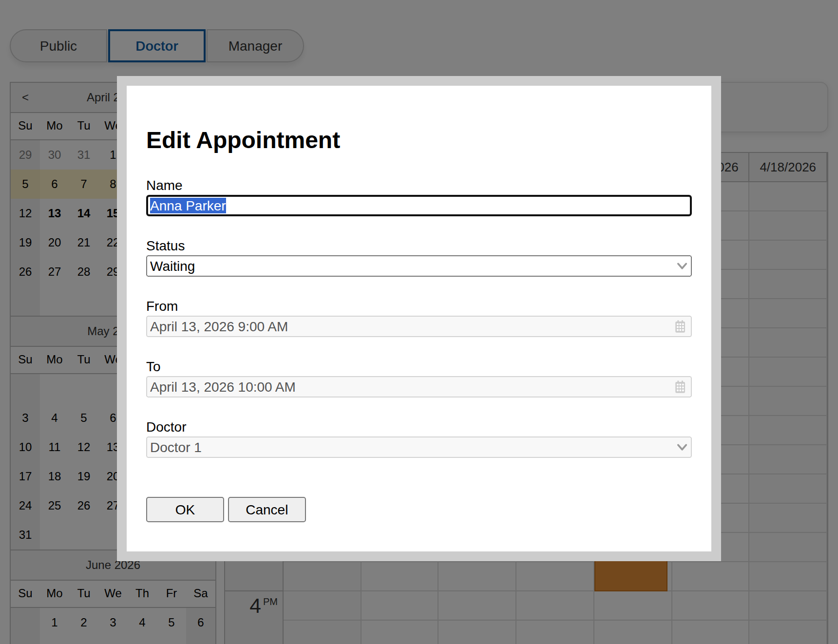Open the Doctor 1 dropdown

click(419, 447)
